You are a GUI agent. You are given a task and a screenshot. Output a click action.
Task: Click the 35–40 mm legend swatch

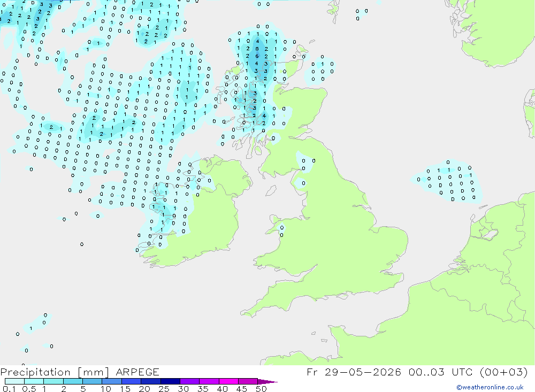point(209,381)
